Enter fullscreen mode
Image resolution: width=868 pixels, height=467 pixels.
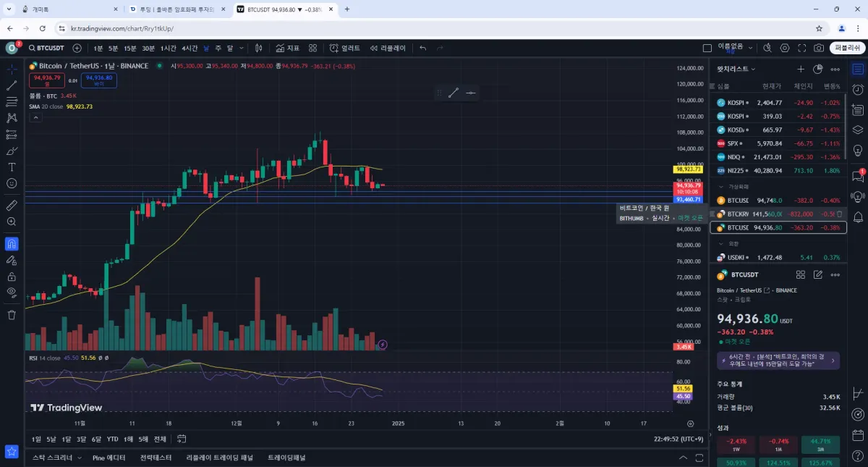pos(801,48)
